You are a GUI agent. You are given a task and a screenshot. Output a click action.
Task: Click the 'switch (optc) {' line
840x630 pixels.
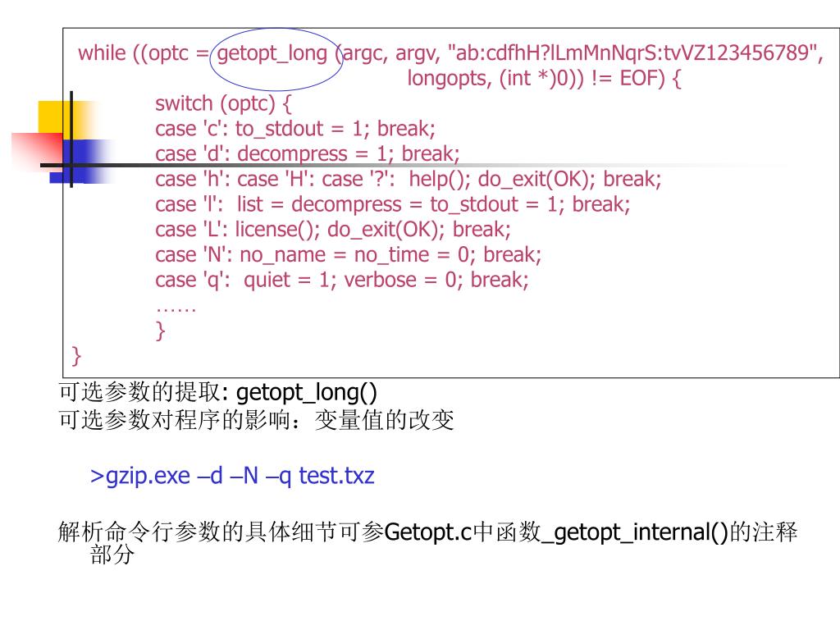(x=223, y=103)
